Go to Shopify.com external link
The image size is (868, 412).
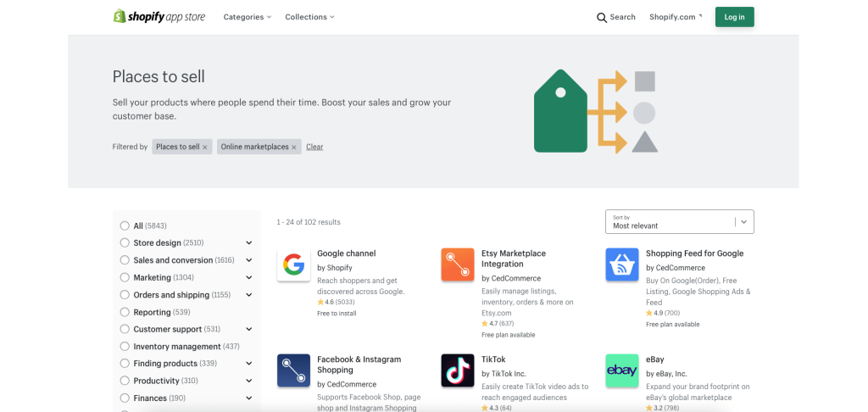point(675,17)
